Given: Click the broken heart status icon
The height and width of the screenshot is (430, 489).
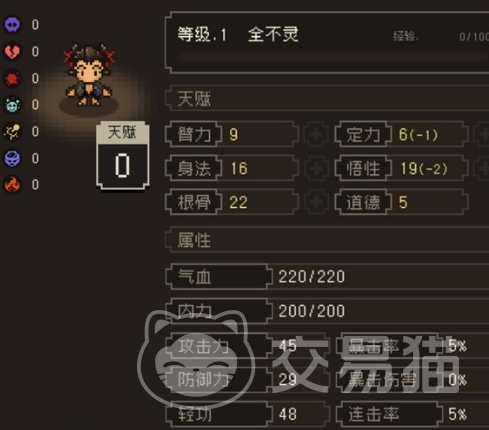Looking at the screenshot, I should click(x=12, y=52).
